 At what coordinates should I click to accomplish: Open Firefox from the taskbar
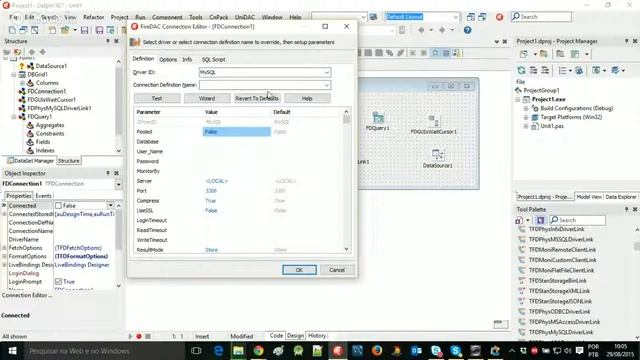click(377, 351)
